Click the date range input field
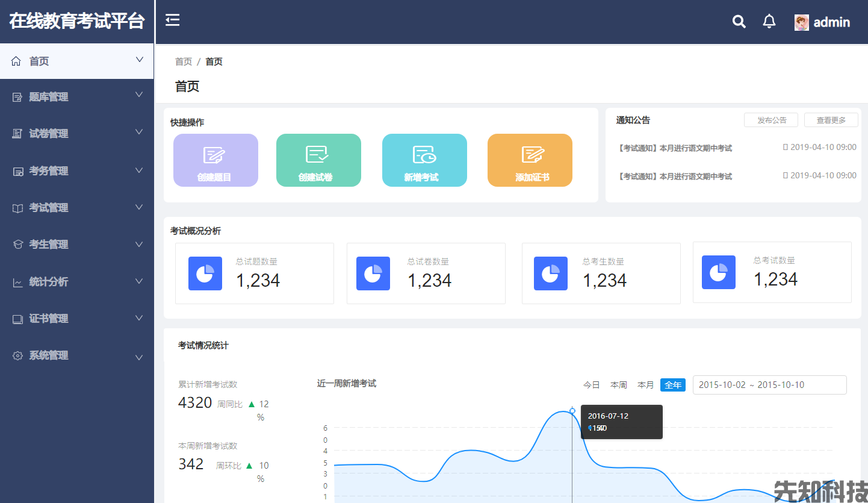This screenshot has height=503, width=868. tap(770, 385)
